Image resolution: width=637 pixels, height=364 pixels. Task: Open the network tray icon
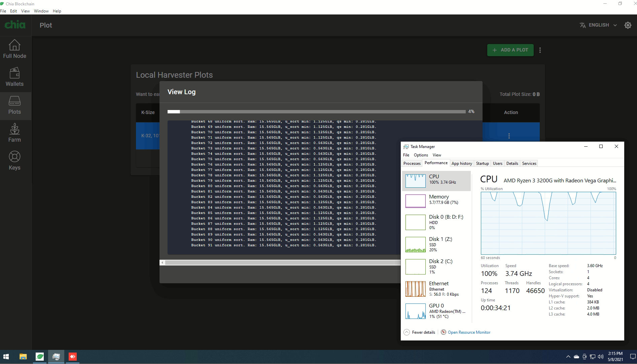593,357
